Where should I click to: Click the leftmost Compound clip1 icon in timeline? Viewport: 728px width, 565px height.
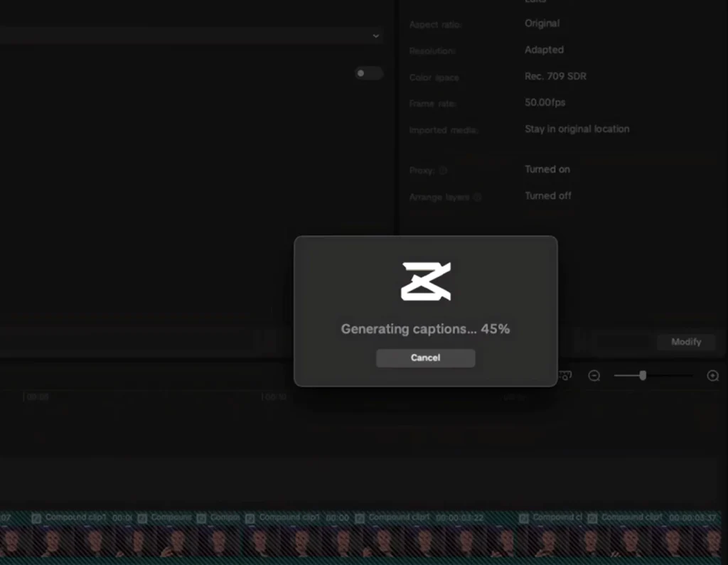(x=36, y=518)
